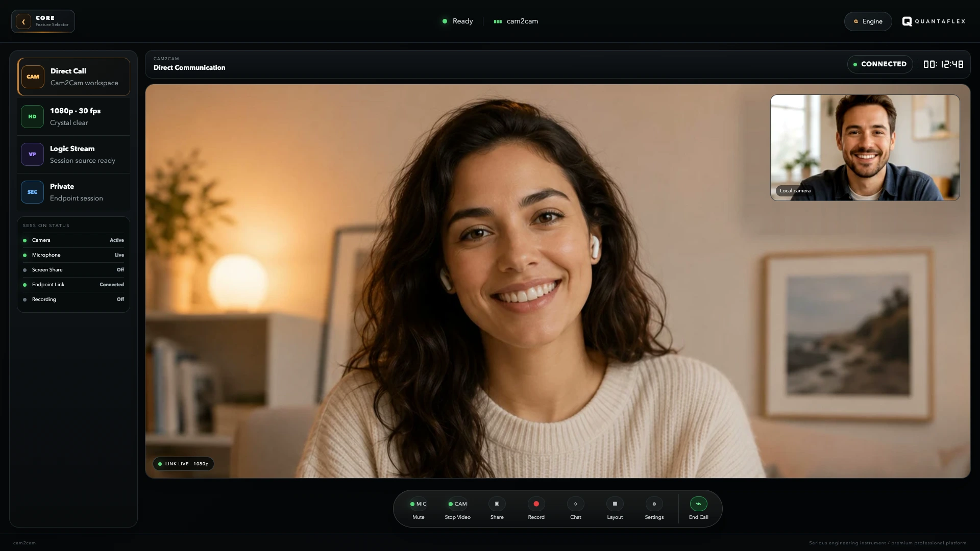Mute the microphone with the MIC button
The height and width of the screenshot is (551, 980).
coord(418,504)
